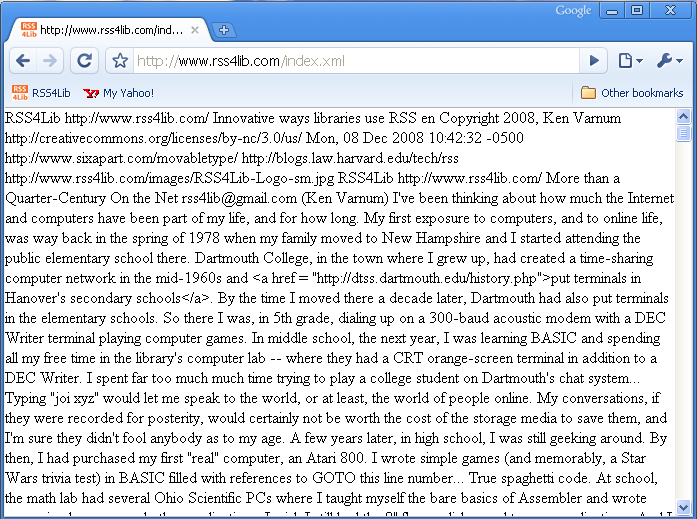This screenshot has width=697, height=519.
Task: Click the scrollbar down arrow
Action: [x=683, y=507]
